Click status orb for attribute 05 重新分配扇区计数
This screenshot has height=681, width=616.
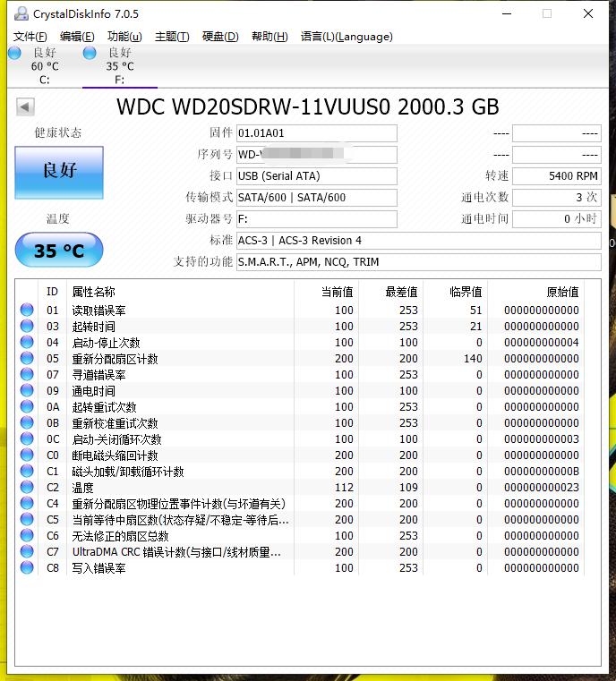click(27, 358)
